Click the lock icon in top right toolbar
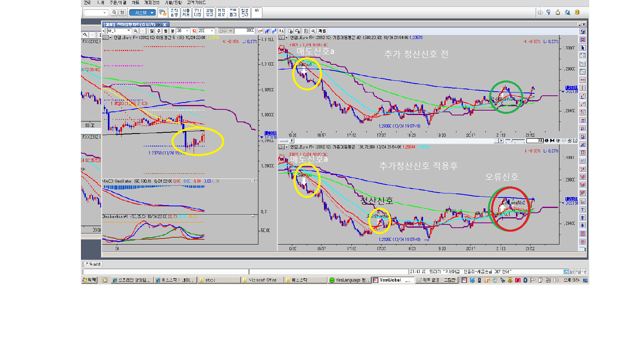644x362 pixels. click(558, 12)
